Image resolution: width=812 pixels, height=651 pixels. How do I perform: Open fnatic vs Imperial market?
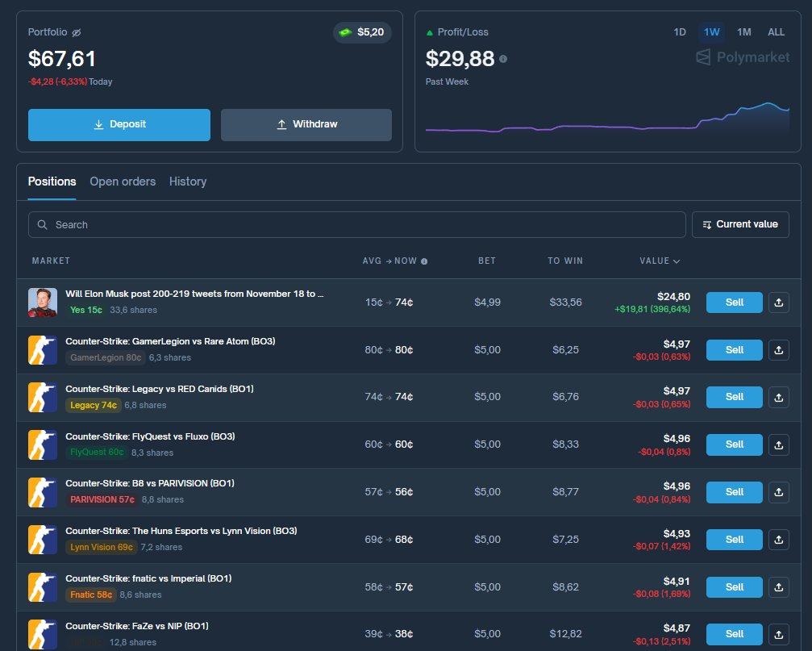pyautogui.click(x=148, y=578)
